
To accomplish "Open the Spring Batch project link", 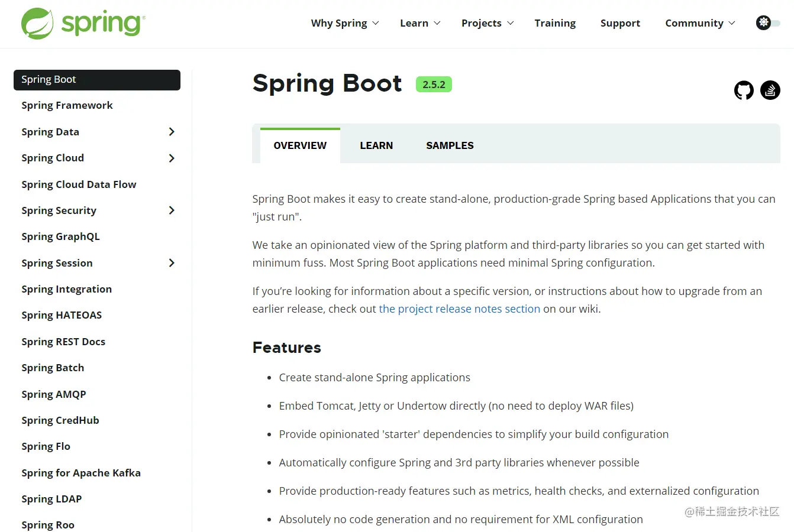I will point(53,368).
